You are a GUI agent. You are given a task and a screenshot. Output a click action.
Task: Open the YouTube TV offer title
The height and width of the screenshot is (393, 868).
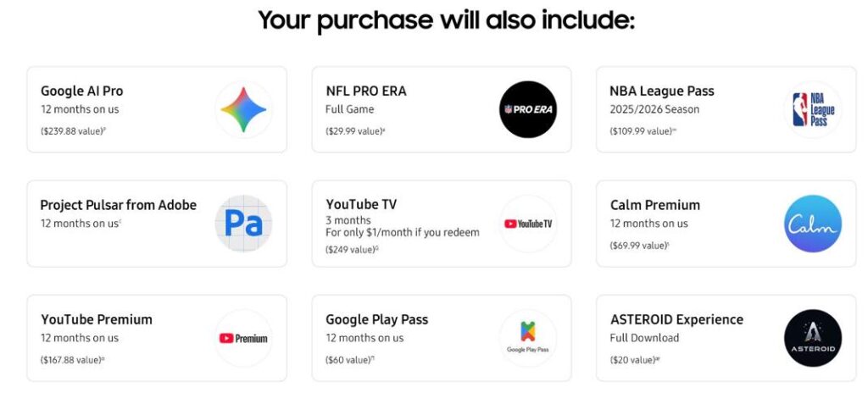[361, 204]
